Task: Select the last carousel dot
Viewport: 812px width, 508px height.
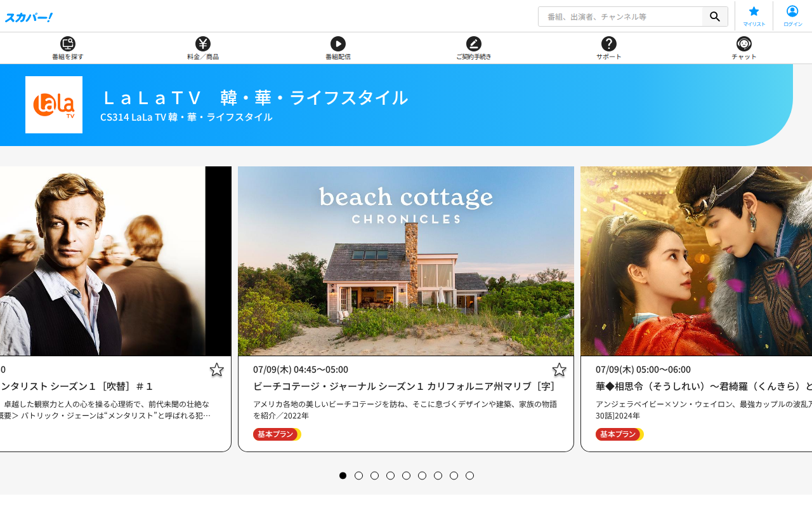Action: 469,476
